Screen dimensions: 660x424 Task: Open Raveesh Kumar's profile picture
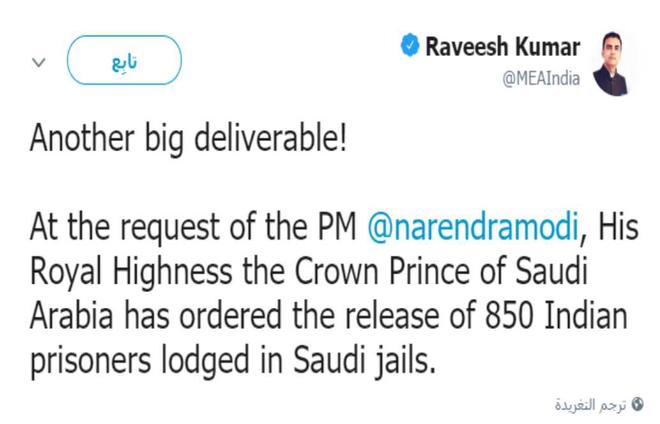pos(614,63)
